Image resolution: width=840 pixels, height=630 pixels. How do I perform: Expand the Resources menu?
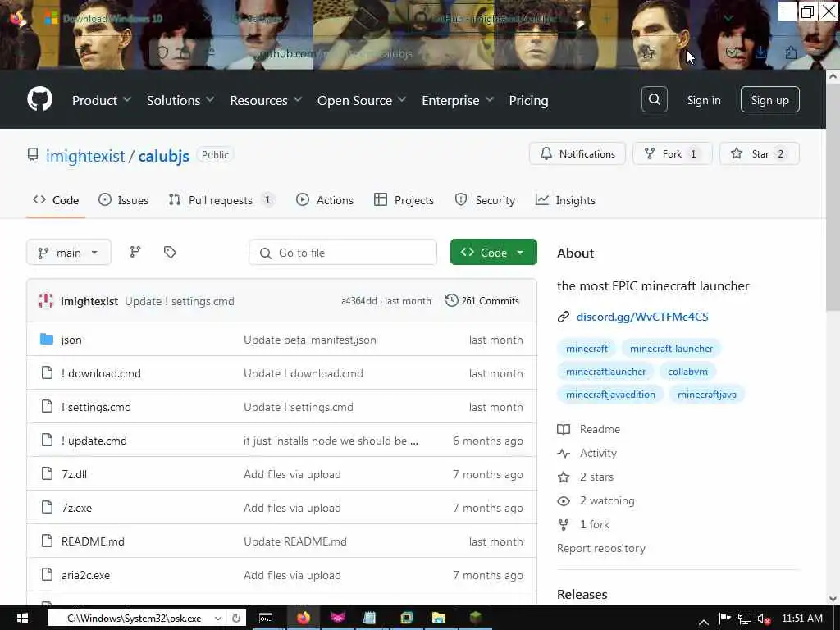tap(266, 100)
